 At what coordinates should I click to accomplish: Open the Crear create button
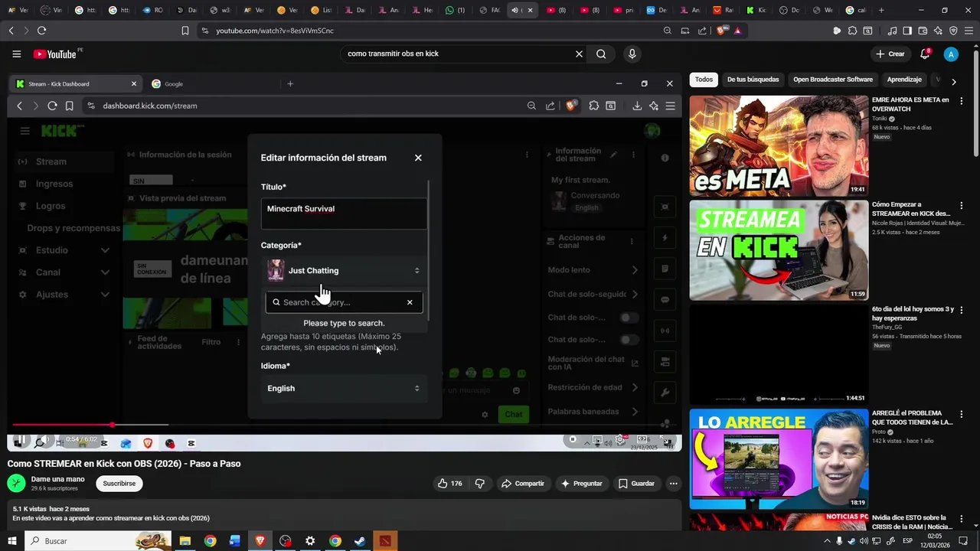pyautogui.click(x=890, y=54)
